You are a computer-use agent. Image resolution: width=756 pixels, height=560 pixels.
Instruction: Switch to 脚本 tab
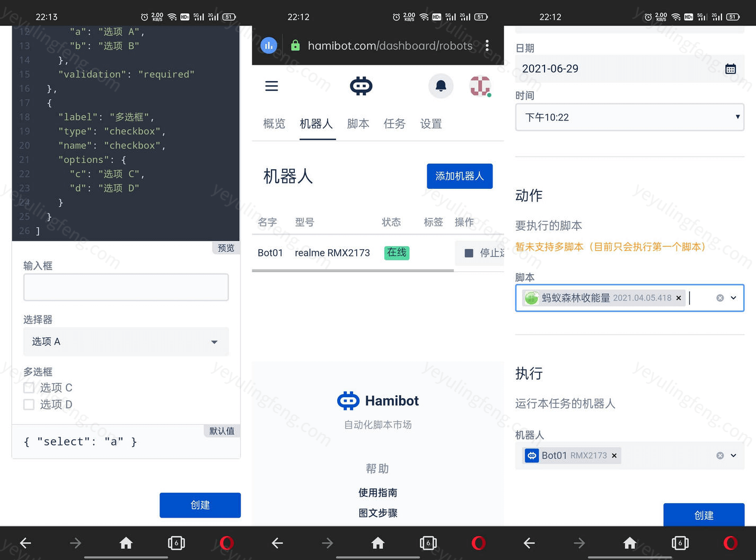click(358, 124)
